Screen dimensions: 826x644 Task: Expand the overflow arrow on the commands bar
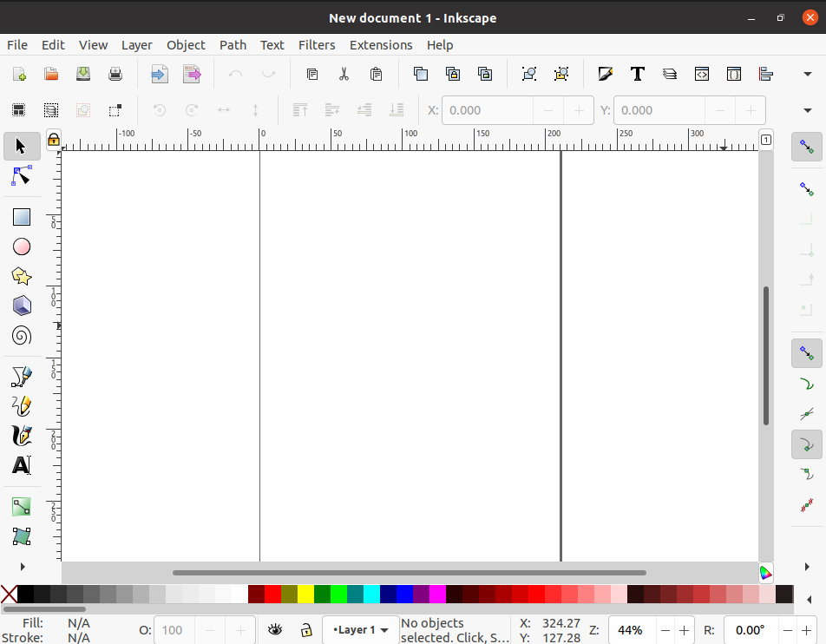click(807, 74)
